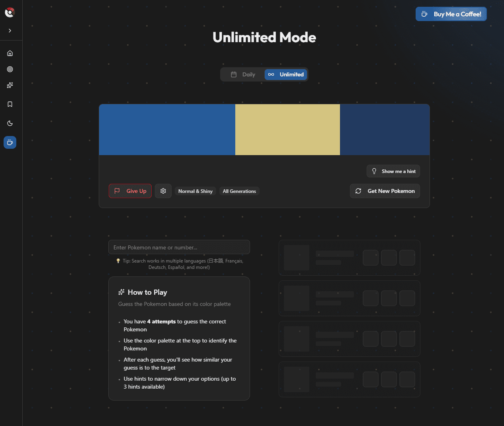Click the blue coffee cup sidebar icon
This screenshot has height=426, width=504.
pyautogui.click(x=10, y=142)
